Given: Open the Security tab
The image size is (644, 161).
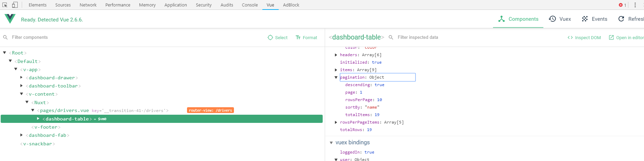Looking at the screenshot, I should 204,5.
